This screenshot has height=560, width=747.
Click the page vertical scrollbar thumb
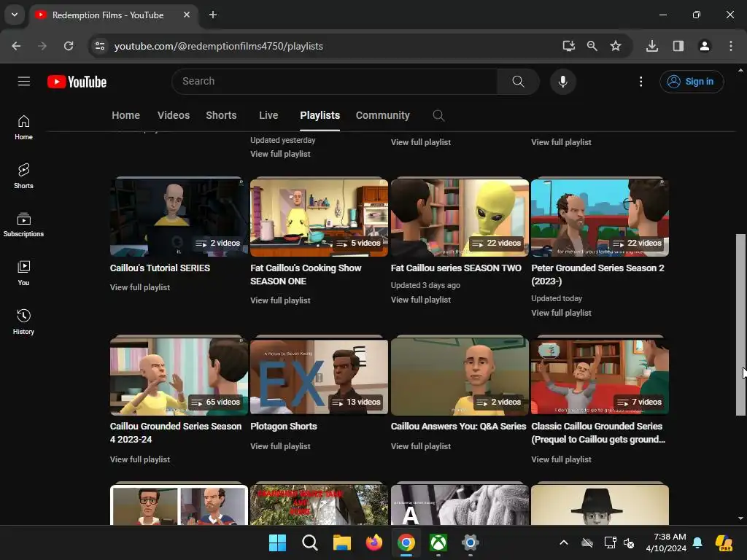coord(740,324)
